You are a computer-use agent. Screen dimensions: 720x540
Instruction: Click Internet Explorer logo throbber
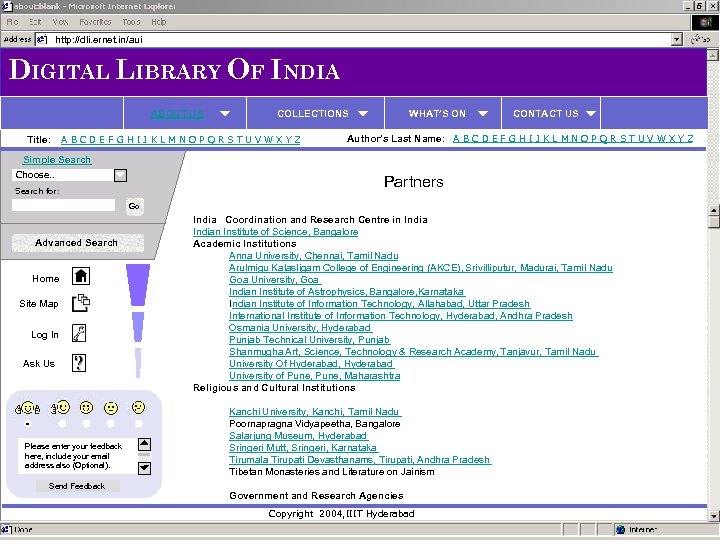(705, 22)
